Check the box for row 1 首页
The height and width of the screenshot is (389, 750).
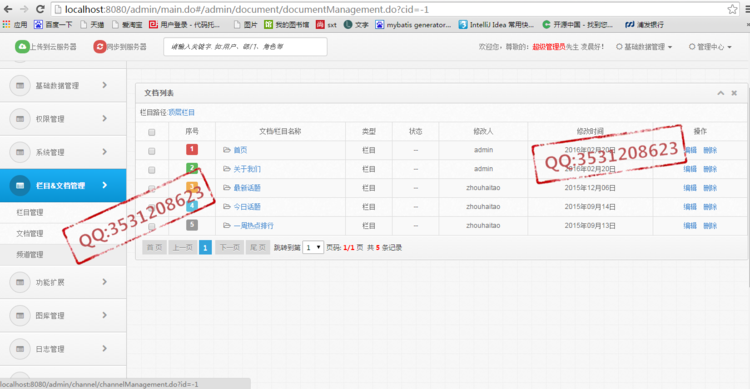point(152,151)
